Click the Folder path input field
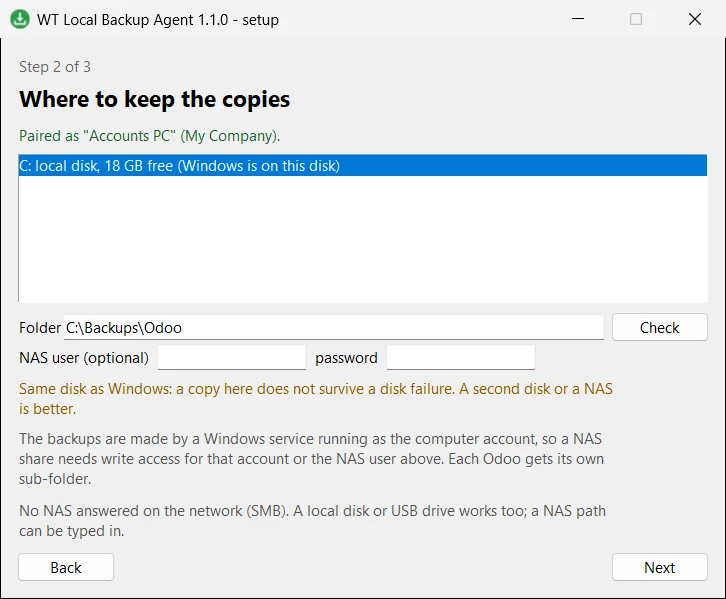The image size is (726, 599). coord(333,328)
